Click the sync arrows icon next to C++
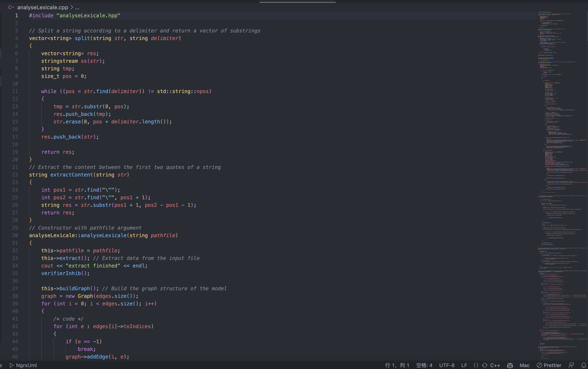The image size is (588, 369). 485,365
